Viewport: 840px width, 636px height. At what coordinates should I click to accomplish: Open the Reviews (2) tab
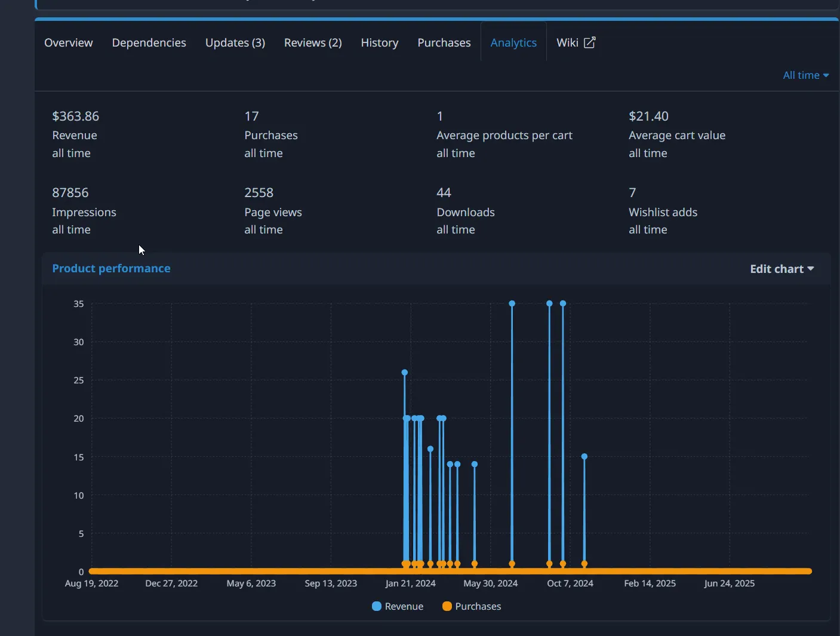point(313,43)
